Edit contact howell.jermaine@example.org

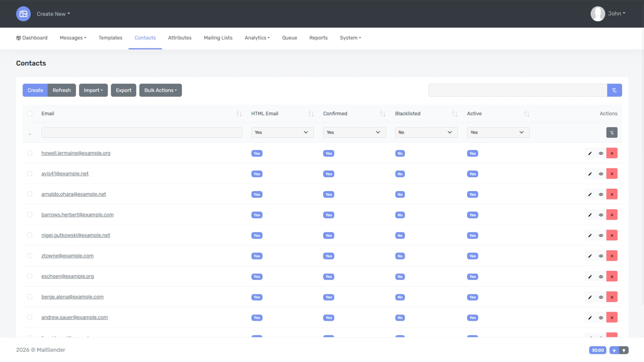pyautogui.click(x=590, y=153)
